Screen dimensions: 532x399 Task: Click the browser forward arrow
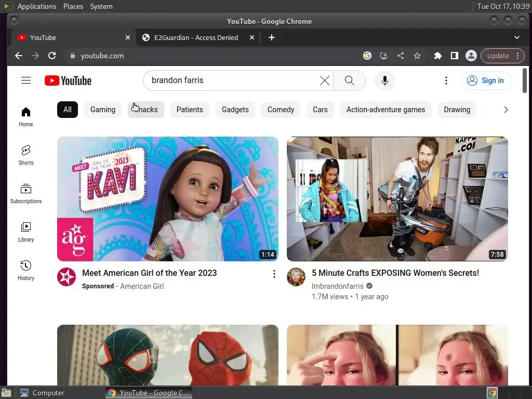(x=35, y=56)
